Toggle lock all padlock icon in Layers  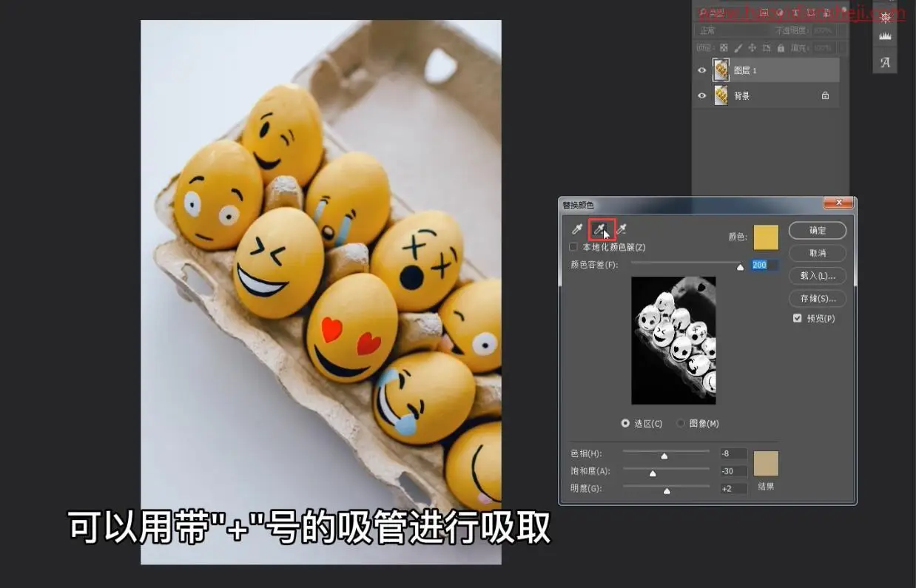point(779,48)
